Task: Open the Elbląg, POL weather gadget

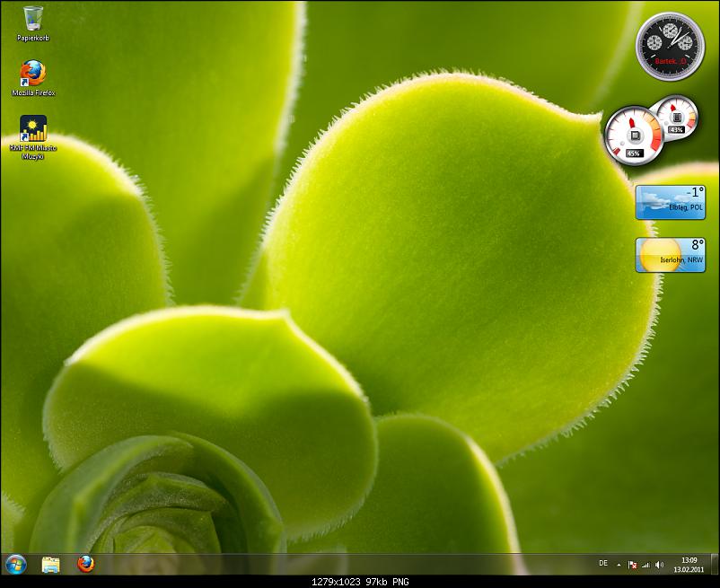Action: click(x=670, y=202)
